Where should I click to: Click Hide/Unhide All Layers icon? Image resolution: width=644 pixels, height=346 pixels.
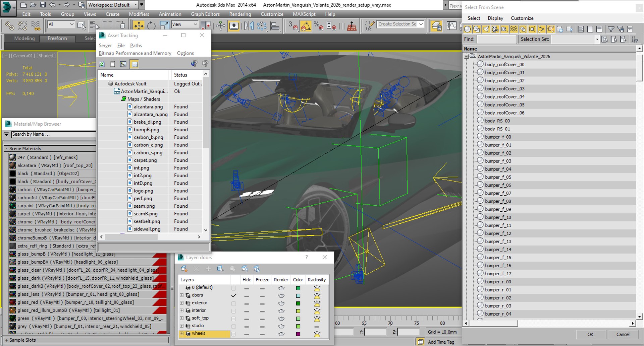coord(245,269)
